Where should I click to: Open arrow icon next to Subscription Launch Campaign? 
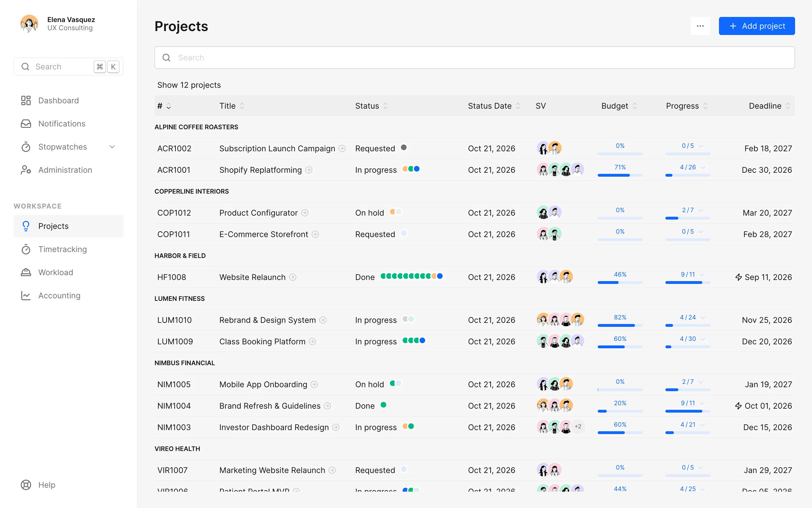tap(342, 148)
